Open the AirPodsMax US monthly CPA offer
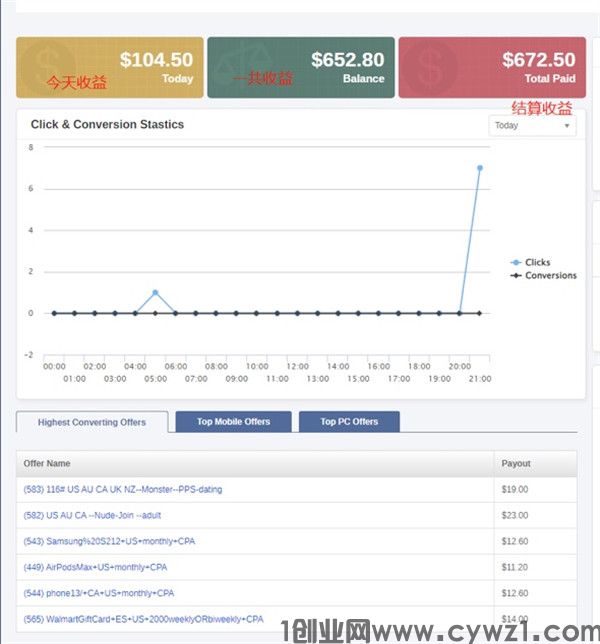 pyautogui.click(x=95, y=568)
